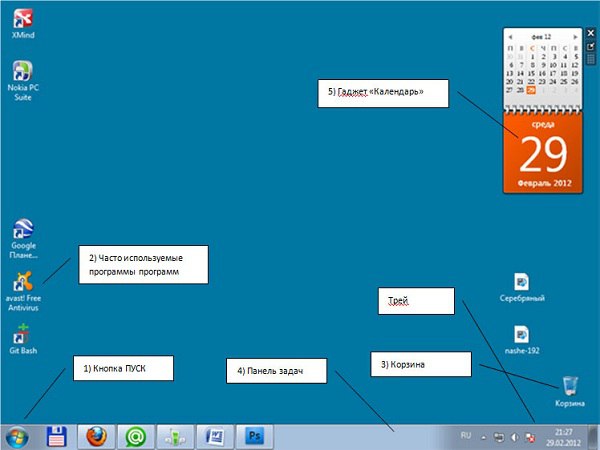Select day 15 in the calendar grid
The height and width of the screenshot is (450, 600).
click(531, 73)
